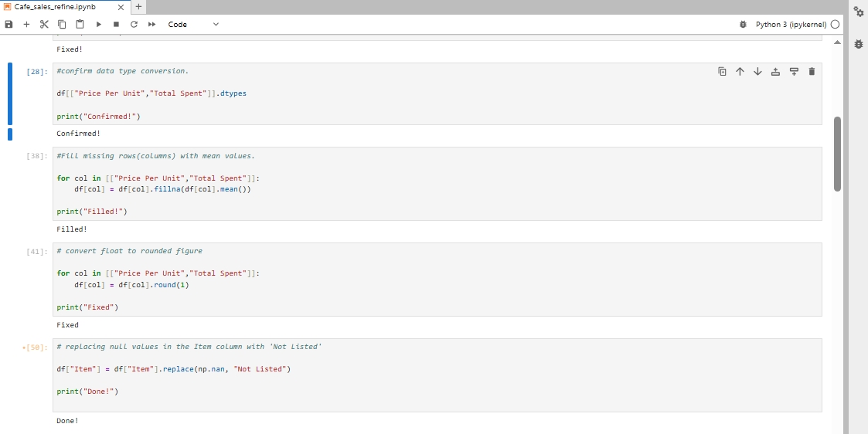The image size is (868, 434).
Task: Delete cell 28 with the trash icon
Action: [812, 71]
